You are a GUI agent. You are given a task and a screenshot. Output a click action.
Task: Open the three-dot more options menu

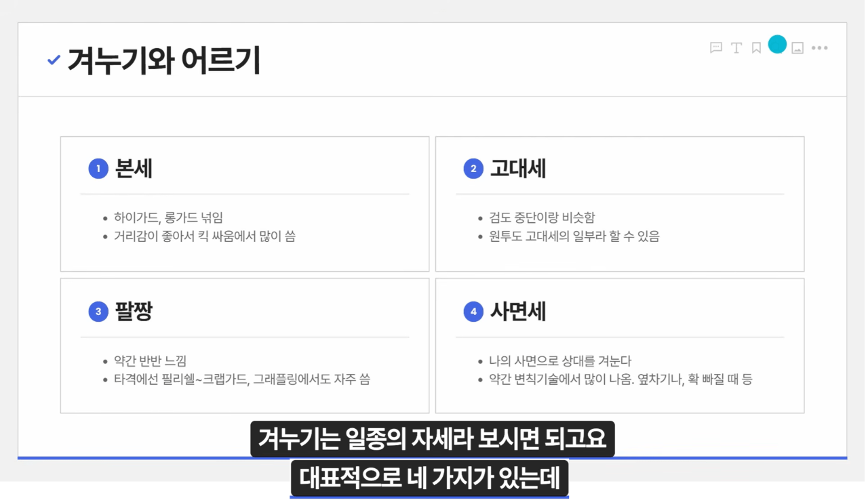820,47
